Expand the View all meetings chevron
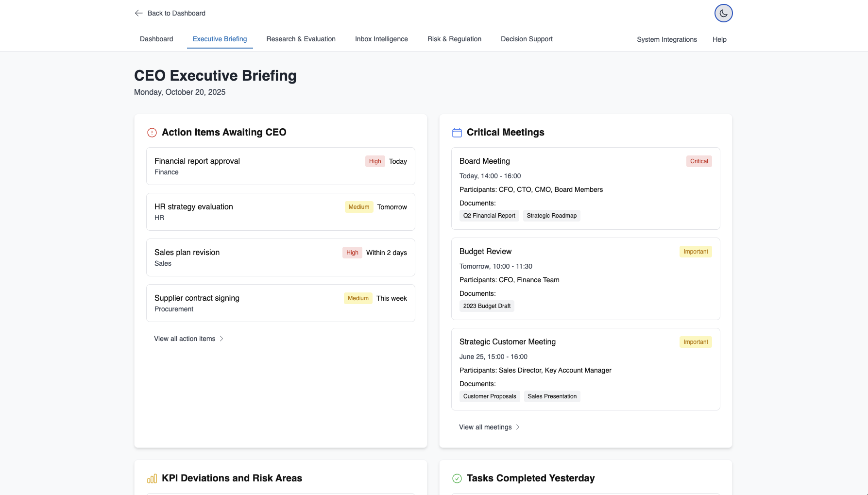This screenshot has height=495, width=868. 518,427
